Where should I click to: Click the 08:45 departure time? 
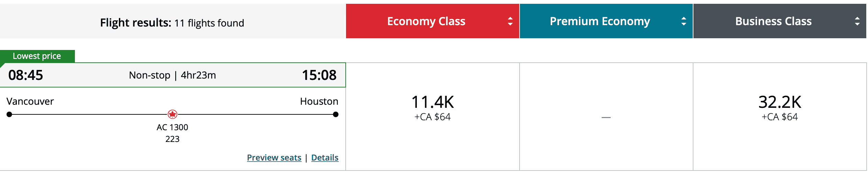click(x=26, y=75)
